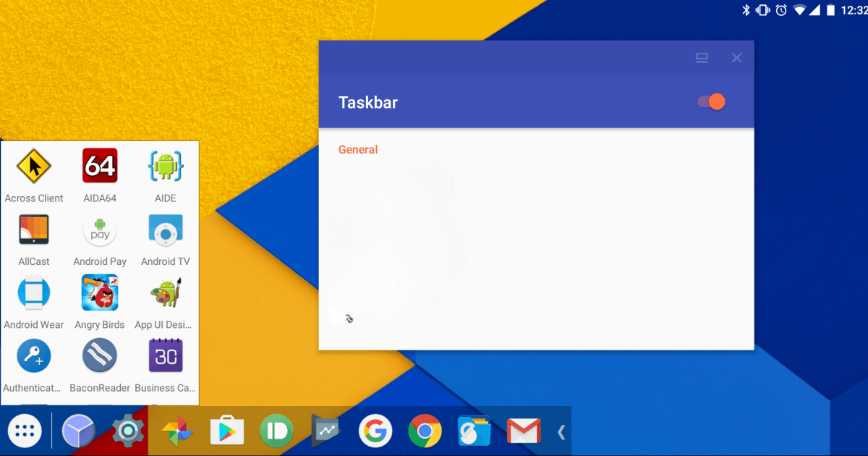Tap the Wi-Fi status icon in the status bar
The width and height of the screenshot is (868, 456).
coord(799,10)
